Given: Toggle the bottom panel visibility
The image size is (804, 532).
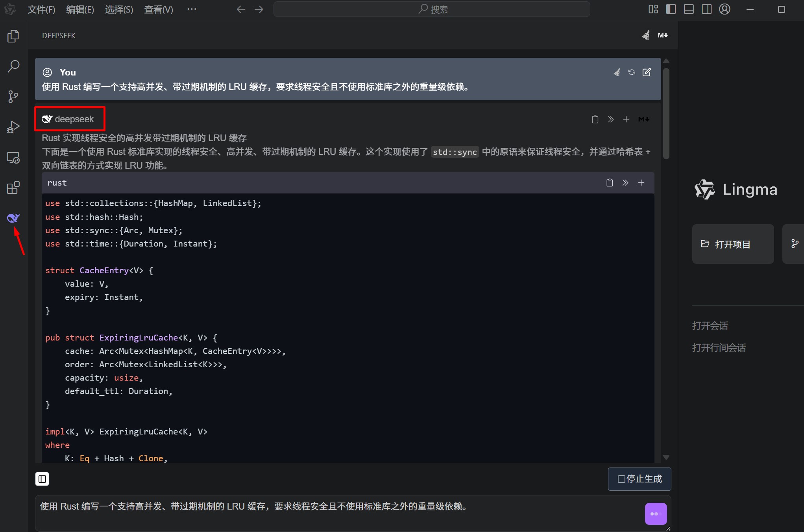Looking at the screenshot, I should (688, 9).
